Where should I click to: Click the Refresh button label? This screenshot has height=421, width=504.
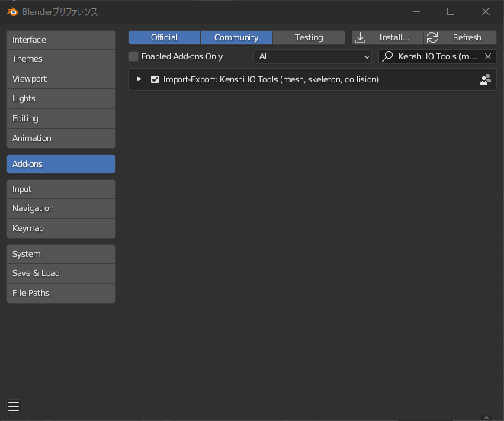pos(467,37)
